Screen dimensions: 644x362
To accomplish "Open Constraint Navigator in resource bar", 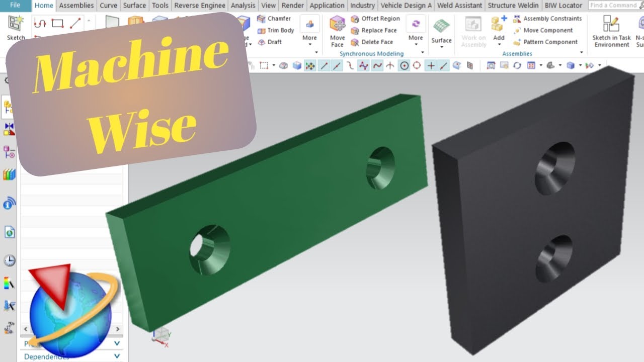I will coord(9,129).
